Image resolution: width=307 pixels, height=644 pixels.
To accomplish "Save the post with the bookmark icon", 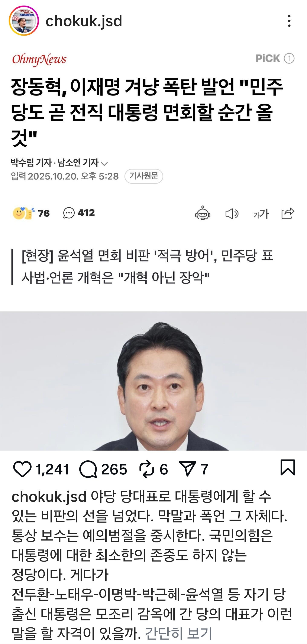I will coord(288,467).
